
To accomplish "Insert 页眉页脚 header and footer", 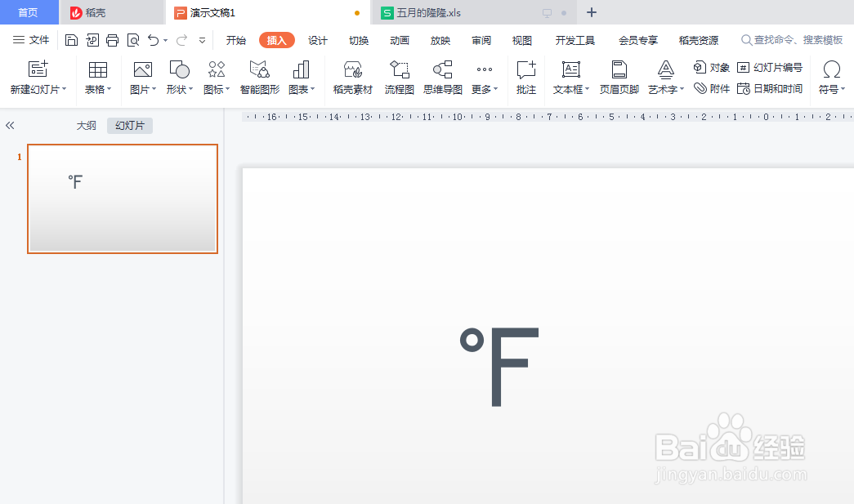I will (619, 79).
